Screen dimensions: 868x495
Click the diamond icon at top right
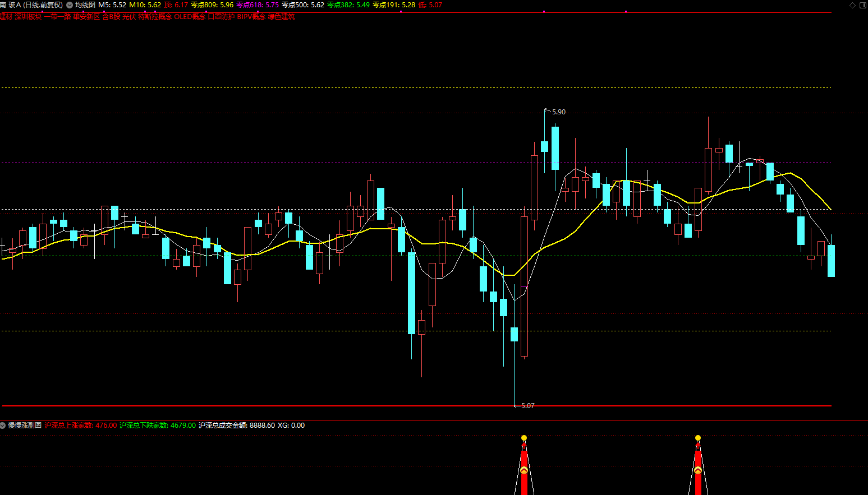click(853, 5)
